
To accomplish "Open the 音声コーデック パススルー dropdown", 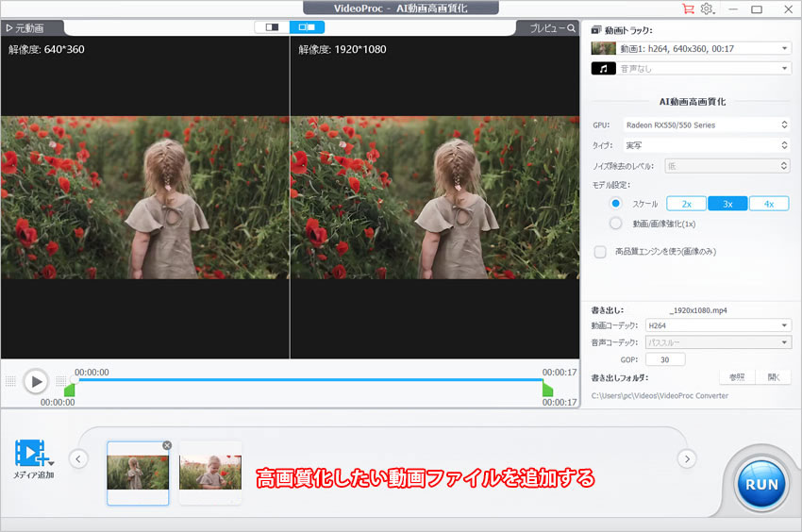I will (718, 342).
